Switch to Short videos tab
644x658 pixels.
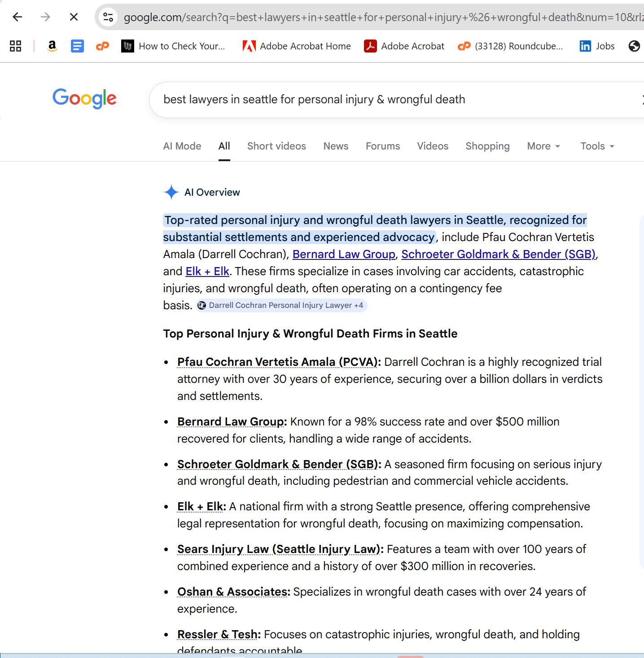pos(276,146)
